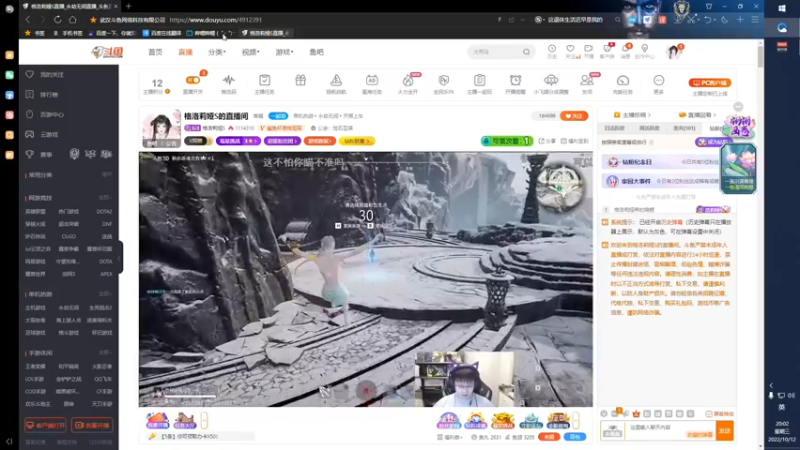
Task: Open the 家园大事件 banner
Action: point(661,181)
